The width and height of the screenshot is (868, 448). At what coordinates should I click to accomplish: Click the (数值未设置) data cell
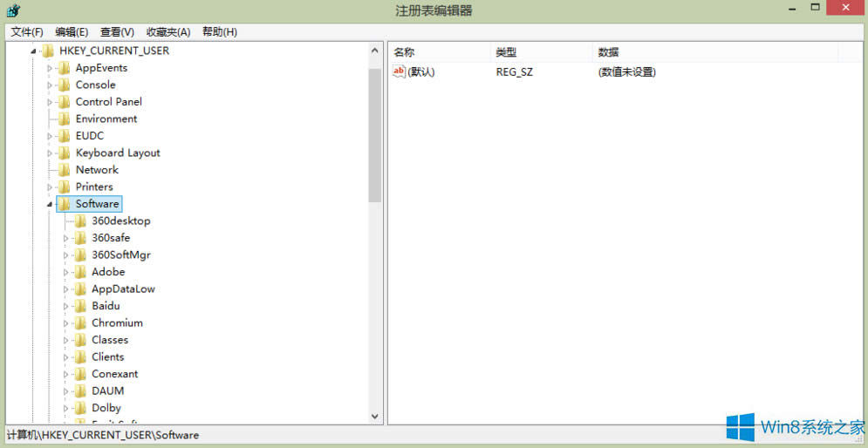[x=626, y=71]
